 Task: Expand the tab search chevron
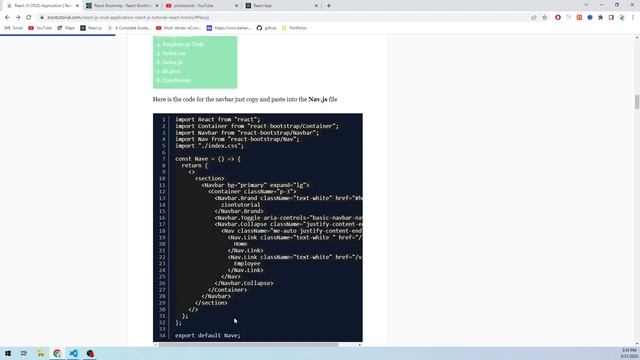tap(586, 5)
